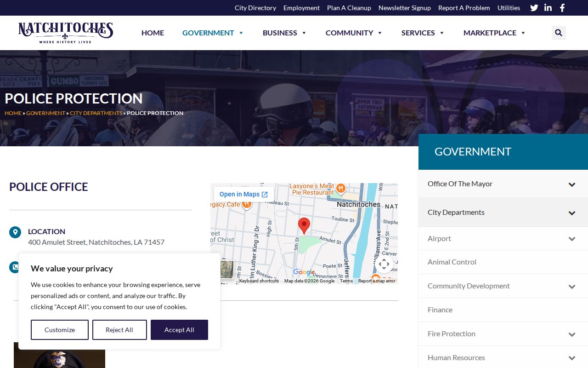
Task: Click Reject All cookies button
Action: click(x=119, y=330)
